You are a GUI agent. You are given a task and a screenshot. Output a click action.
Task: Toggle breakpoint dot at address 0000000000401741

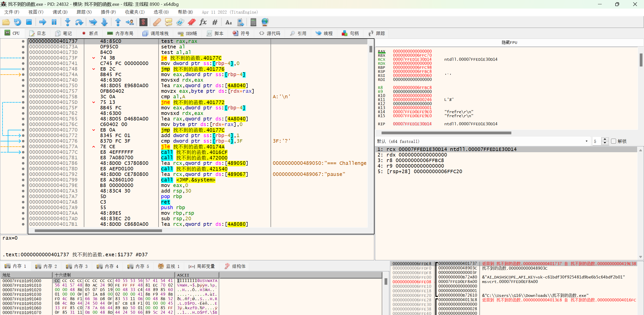pyautogui.click(x=23, y=64)
